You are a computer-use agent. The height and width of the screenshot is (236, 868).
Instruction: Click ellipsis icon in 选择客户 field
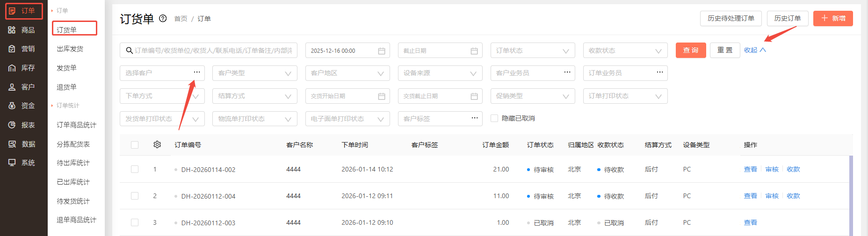point(197,72)
